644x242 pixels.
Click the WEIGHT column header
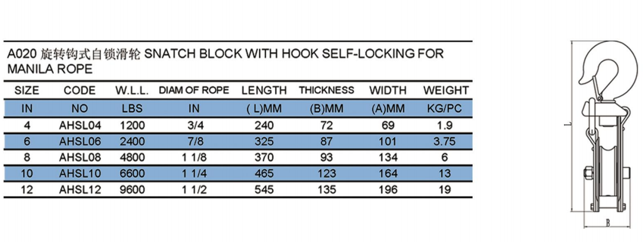[446, 90]
